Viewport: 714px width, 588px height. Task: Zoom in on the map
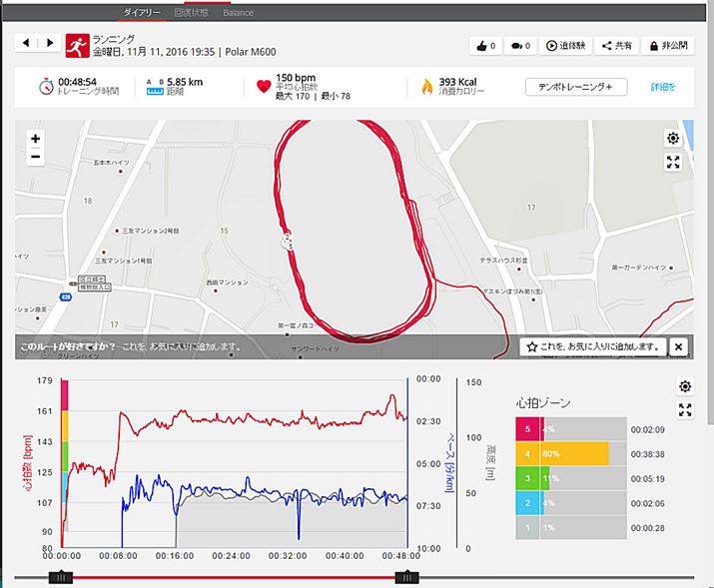point(36,139)
